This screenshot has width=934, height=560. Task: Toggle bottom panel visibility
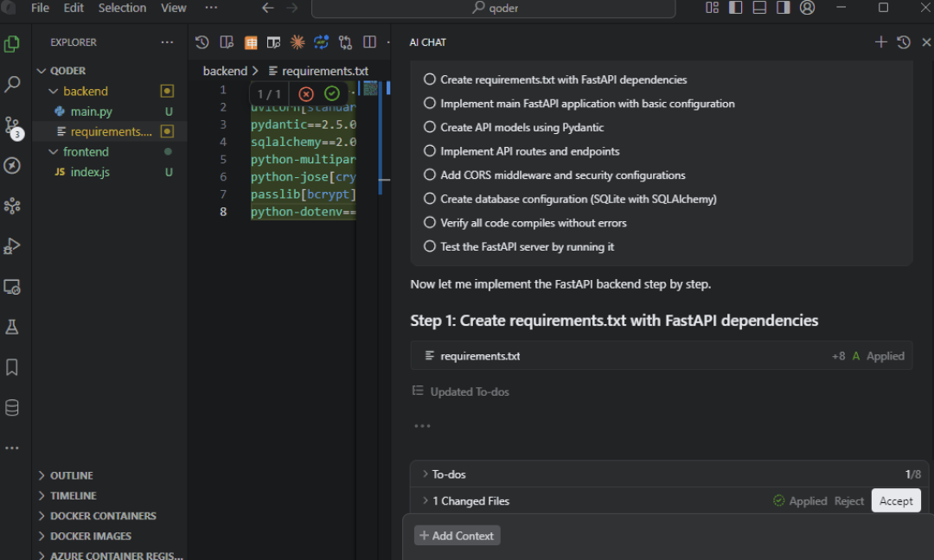759,8
